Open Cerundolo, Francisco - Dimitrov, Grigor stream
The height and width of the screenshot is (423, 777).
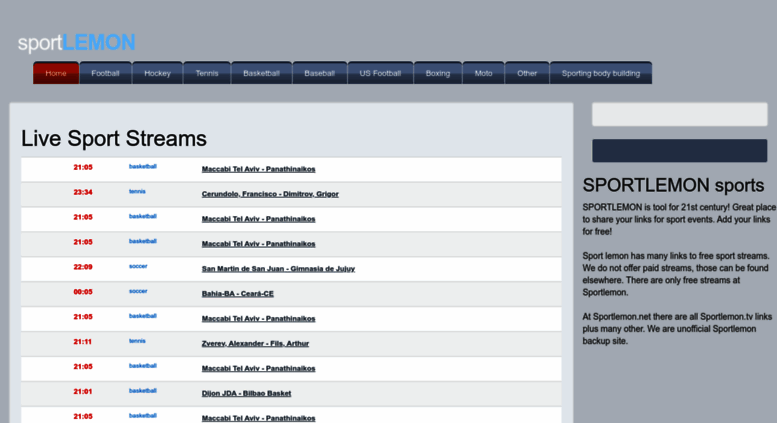pyautogui.click(x=270, y=194)
